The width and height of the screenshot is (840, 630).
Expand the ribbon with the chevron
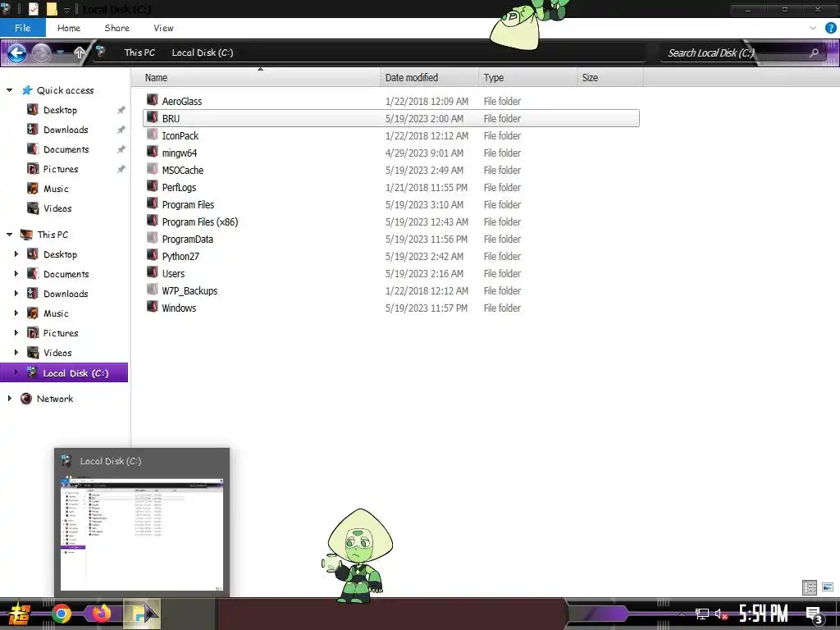[x=813, y=28]
